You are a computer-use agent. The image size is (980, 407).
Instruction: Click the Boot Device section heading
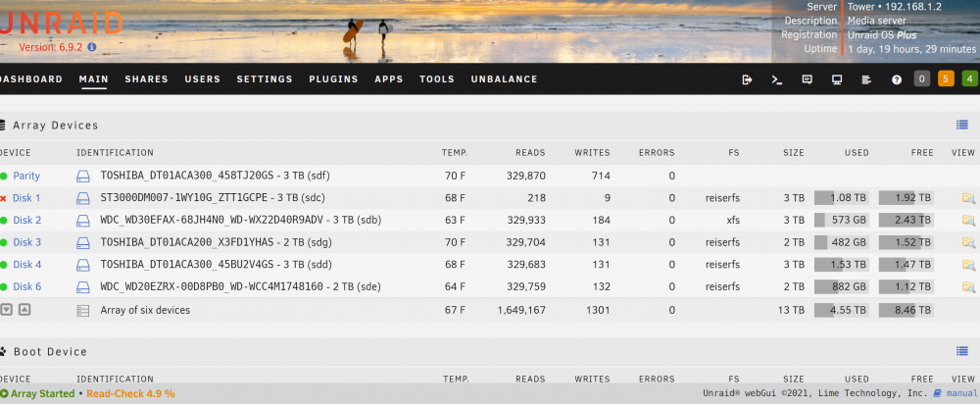pos(50,351)
